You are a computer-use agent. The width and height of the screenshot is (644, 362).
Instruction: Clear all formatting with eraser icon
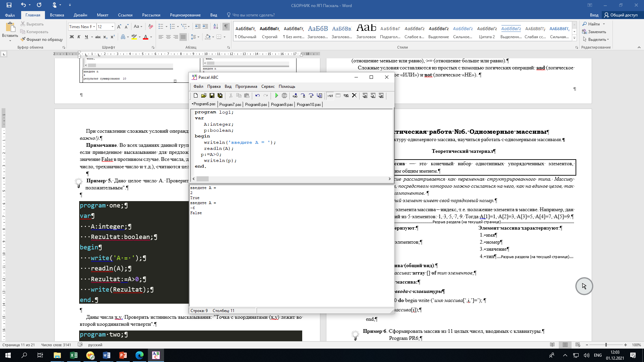(x=151, y=27)
